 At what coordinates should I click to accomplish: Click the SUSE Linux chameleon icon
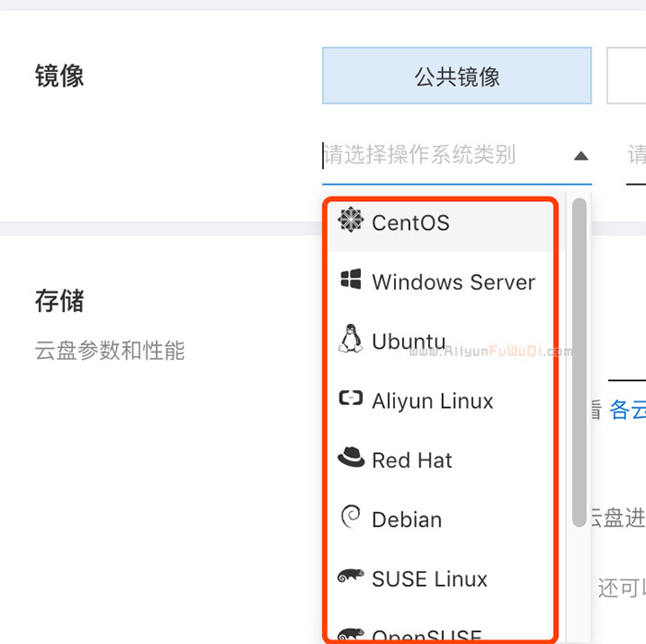[x=351, y=578]
